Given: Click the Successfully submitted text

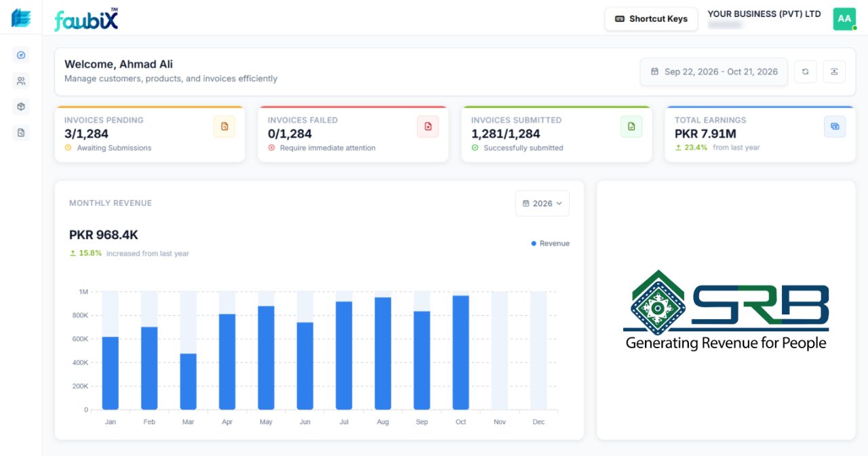Looking at the screenshot, I should (524, 148).
